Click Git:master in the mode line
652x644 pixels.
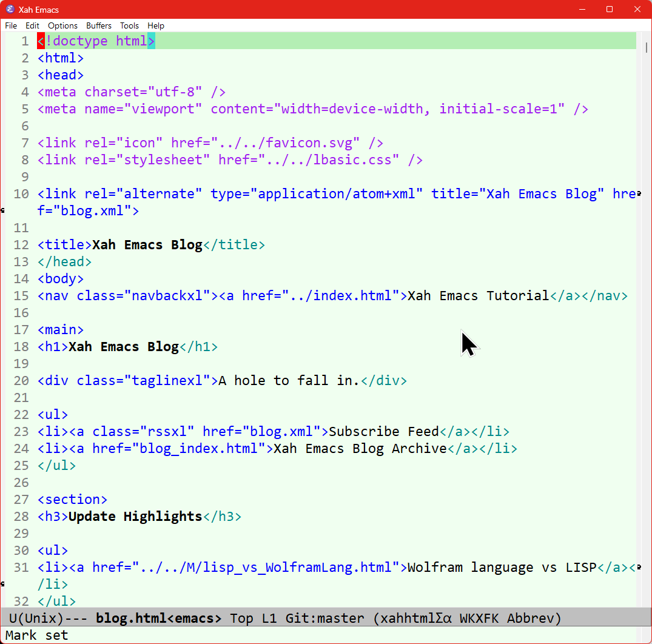324,618
